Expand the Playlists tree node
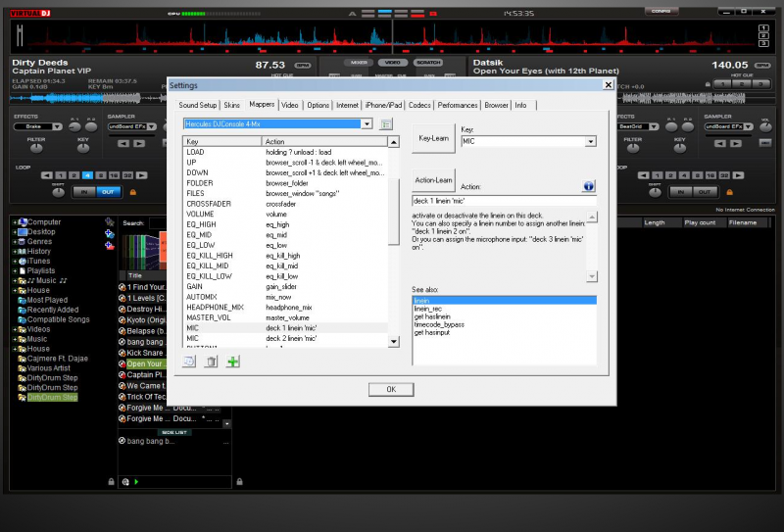 [14, 270]
